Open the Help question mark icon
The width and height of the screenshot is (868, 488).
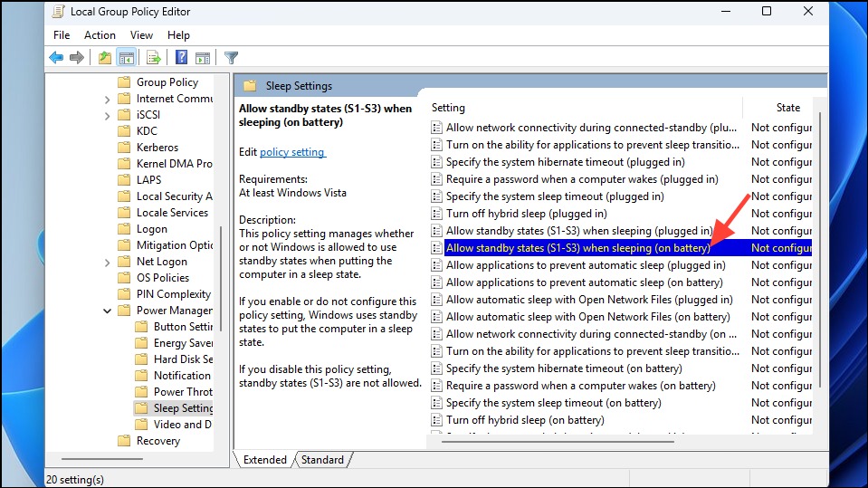click(x=181, y=58)
